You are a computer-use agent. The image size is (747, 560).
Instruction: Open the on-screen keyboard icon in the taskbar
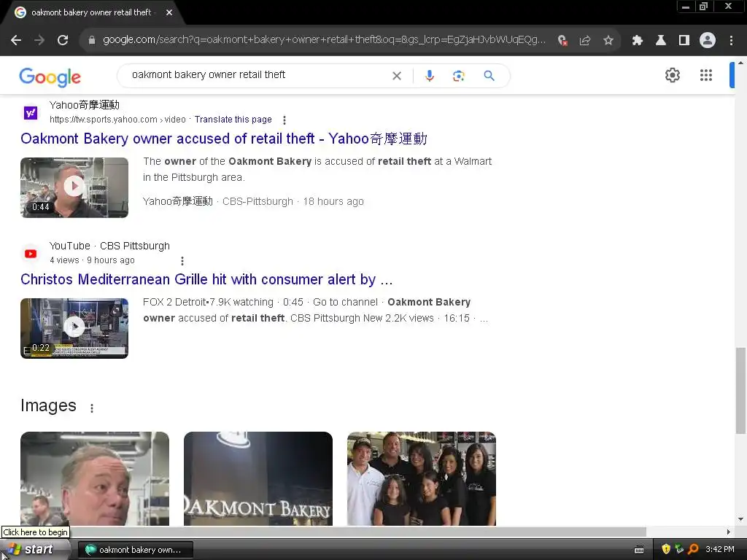[639, 550]
